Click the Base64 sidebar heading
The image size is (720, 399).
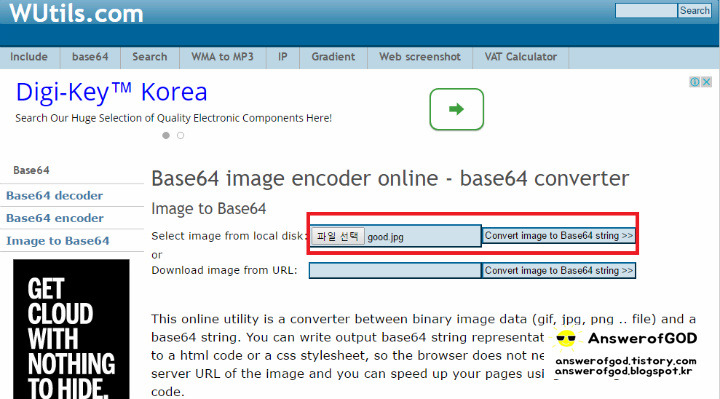tap(31, 170)
